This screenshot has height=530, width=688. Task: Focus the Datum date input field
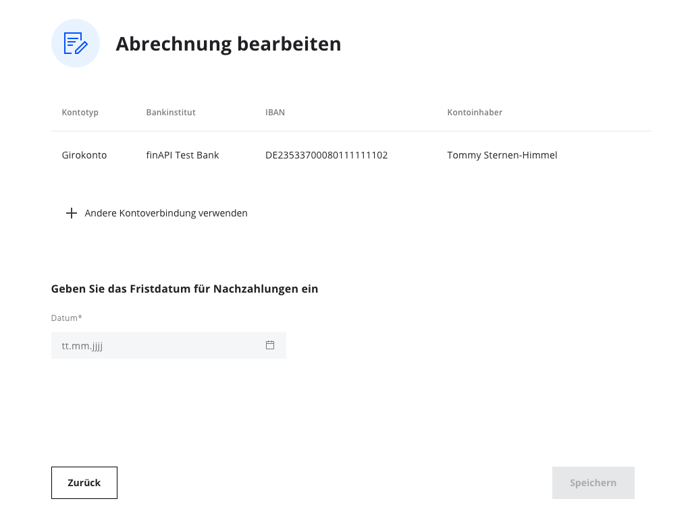tap(168, 345)
